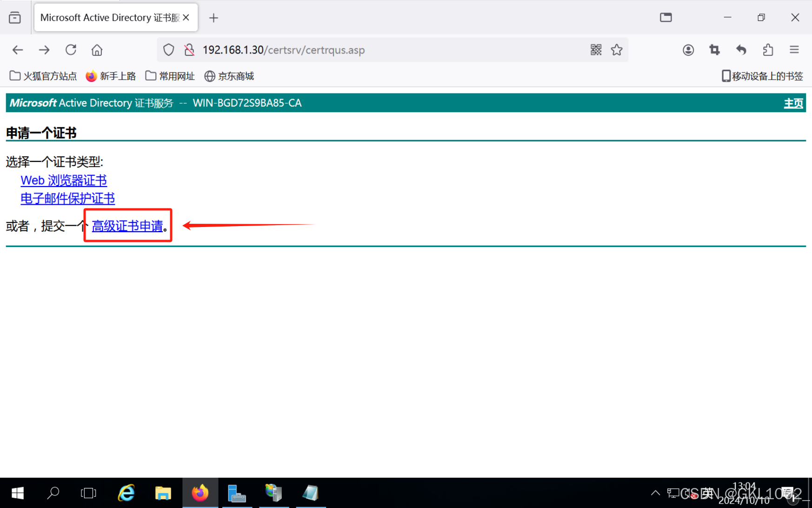Open the Web 浏览器证书 link

coord(64,180)
